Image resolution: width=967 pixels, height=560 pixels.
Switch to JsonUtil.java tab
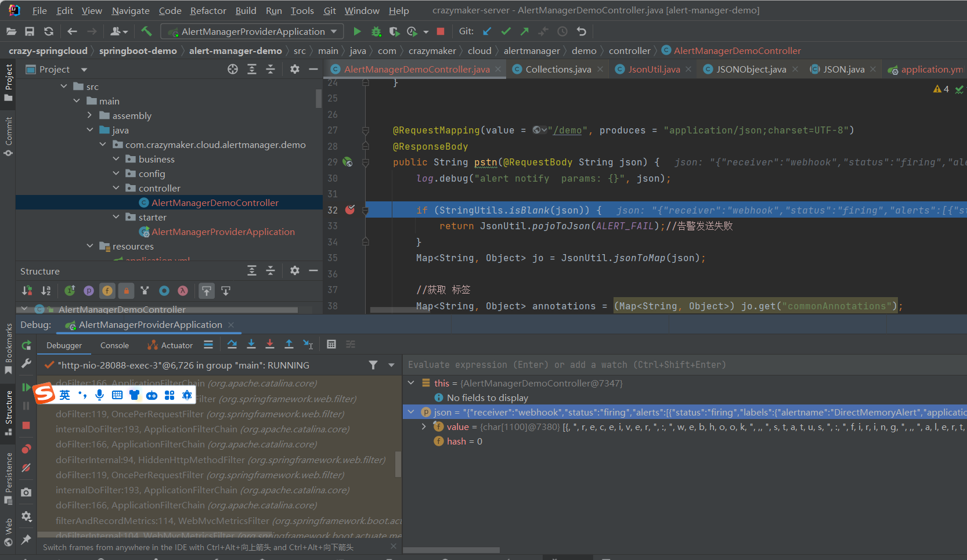tap(654, 69)
